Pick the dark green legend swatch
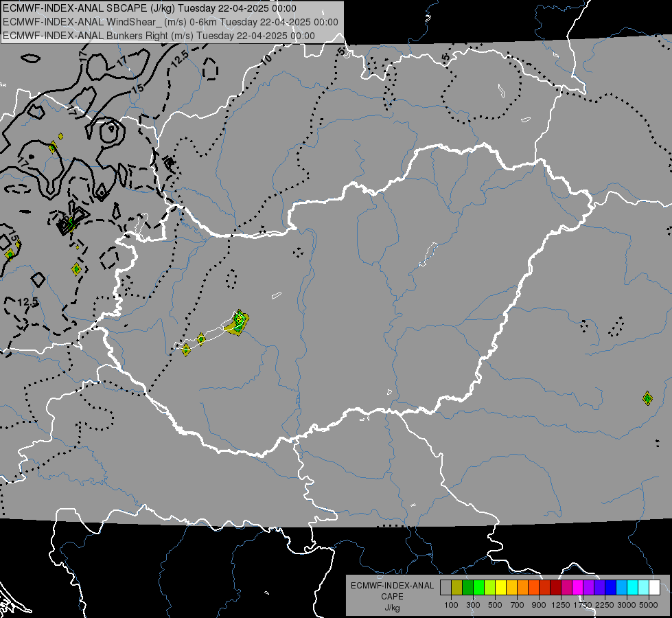672x618 pixels. (x=468, y=587)
